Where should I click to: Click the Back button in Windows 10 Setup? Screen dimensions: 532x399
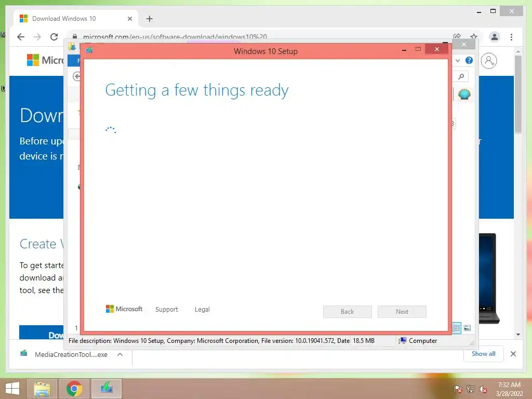click(347, 312)
